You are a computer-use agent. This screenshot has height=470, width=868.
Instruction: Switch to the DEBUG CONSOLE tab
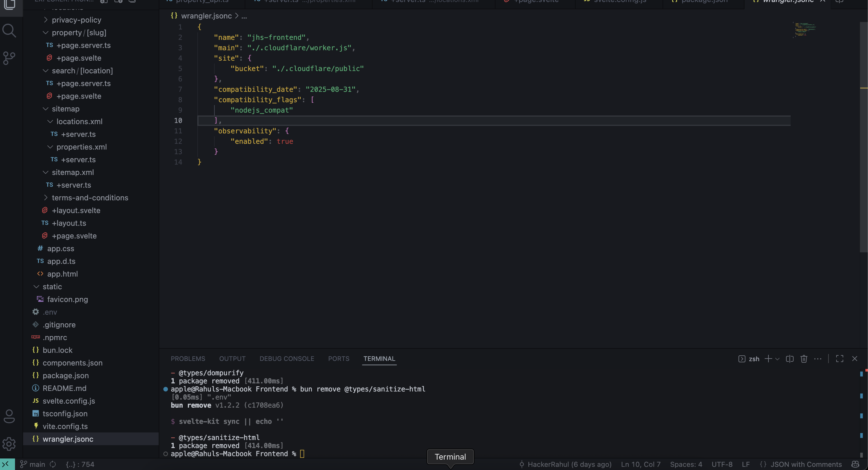[x=287, y=359]
